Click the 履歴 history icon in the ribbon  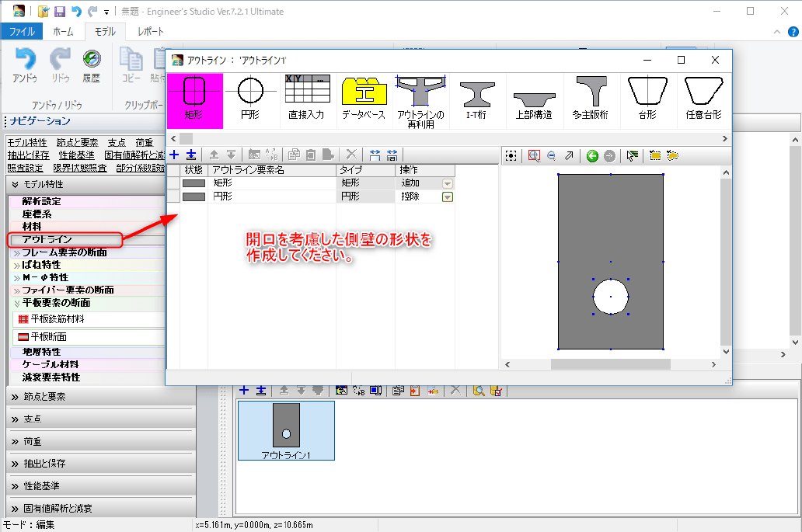coord(92,65)
